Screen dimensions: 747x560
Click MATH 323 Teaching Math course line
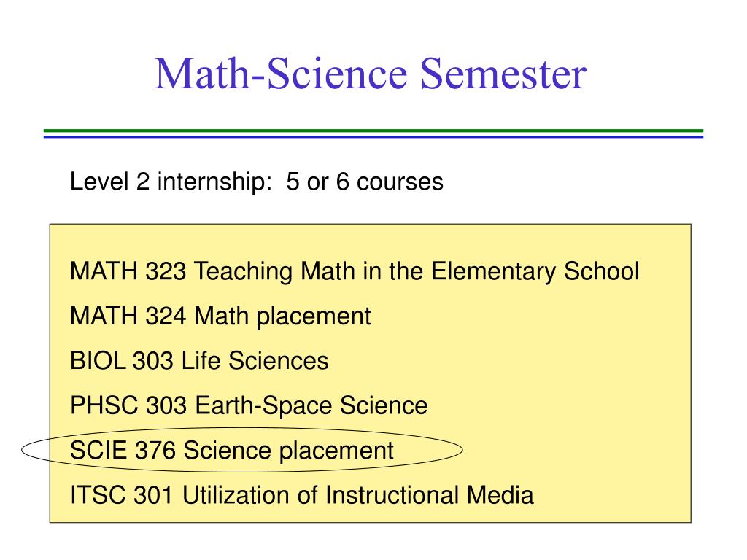tap(355, 271)
